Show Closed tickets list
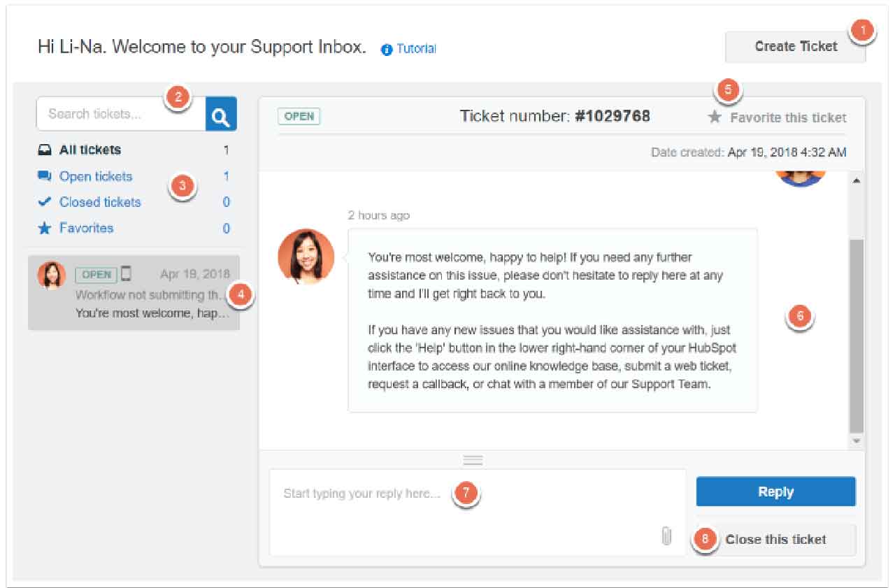The image size is (895, 588). 100,202
